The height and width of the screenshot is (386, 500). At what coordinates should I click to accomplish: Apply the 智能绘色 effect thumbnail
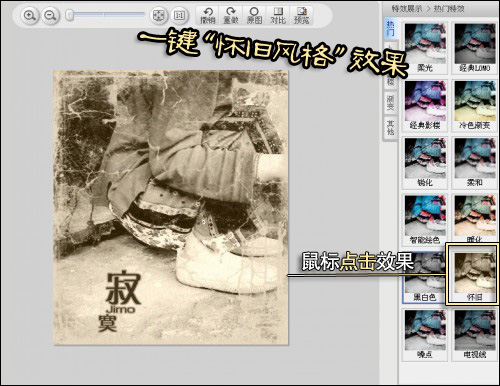(x=425, y=220)
